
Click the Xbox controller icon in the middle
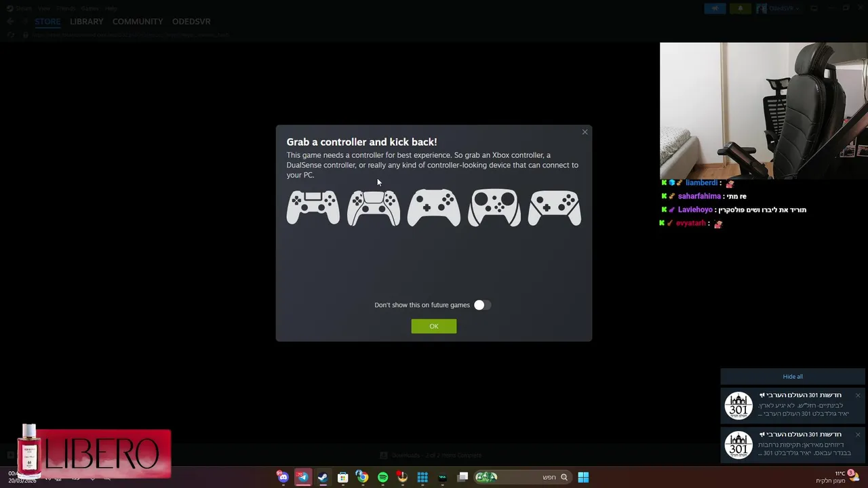click(x=434, y=207)
